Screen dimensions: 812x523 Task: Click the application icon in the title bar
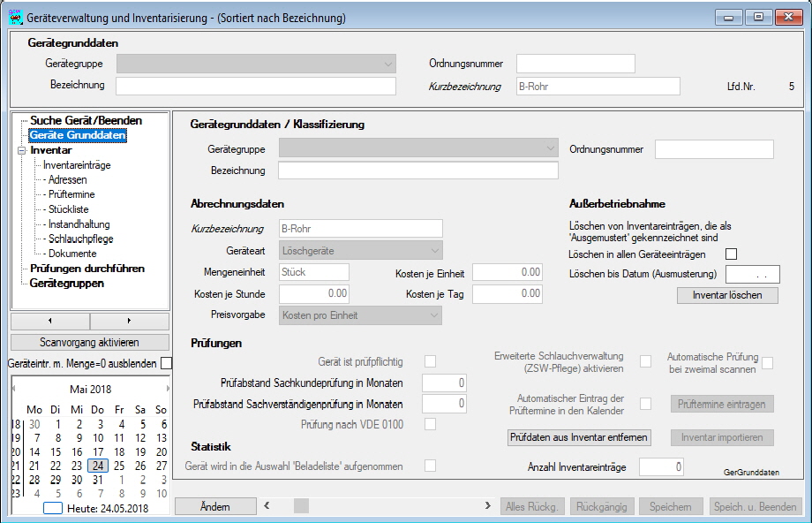point(15,18)
